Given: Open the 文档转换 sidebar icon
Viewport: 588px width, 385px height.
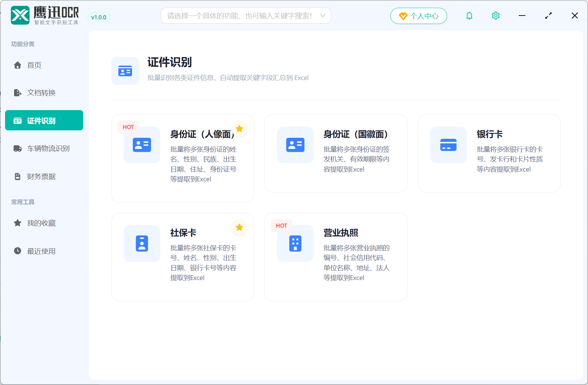Looking at the screenshot, I should (x=17, y=93).
